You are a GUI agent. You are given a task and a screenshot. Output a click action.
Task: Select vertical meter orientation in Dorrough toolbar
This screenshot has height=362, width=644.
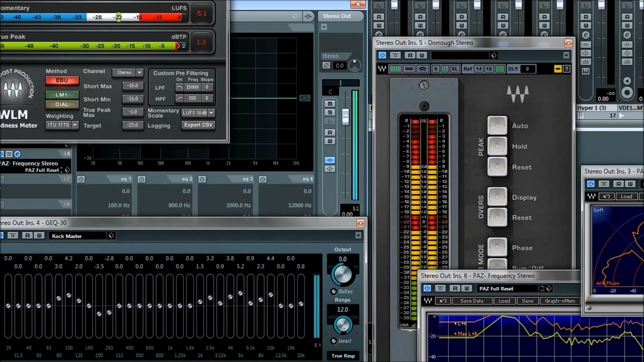point(395,69)
